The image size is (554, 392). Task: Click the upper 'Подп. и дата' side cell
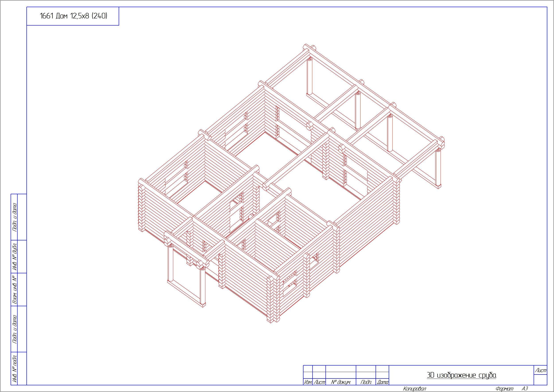pyautogui.click(x=14, y=217)
